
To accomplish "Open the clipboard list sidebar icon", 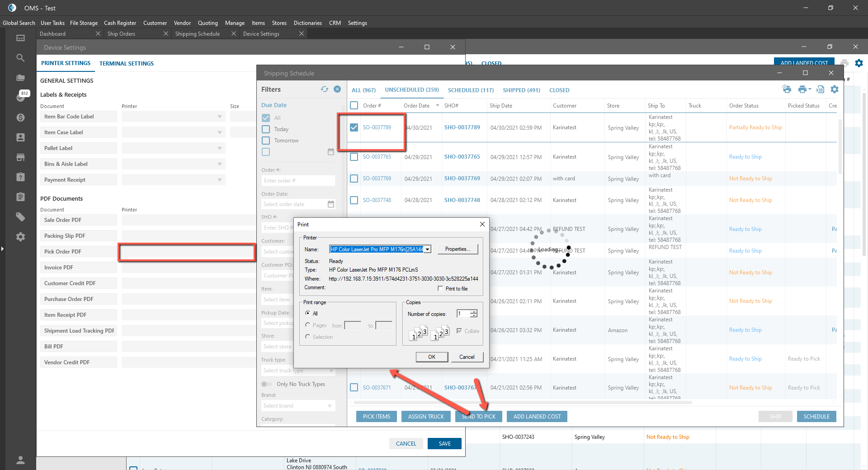I will click(x=20, y=197).
